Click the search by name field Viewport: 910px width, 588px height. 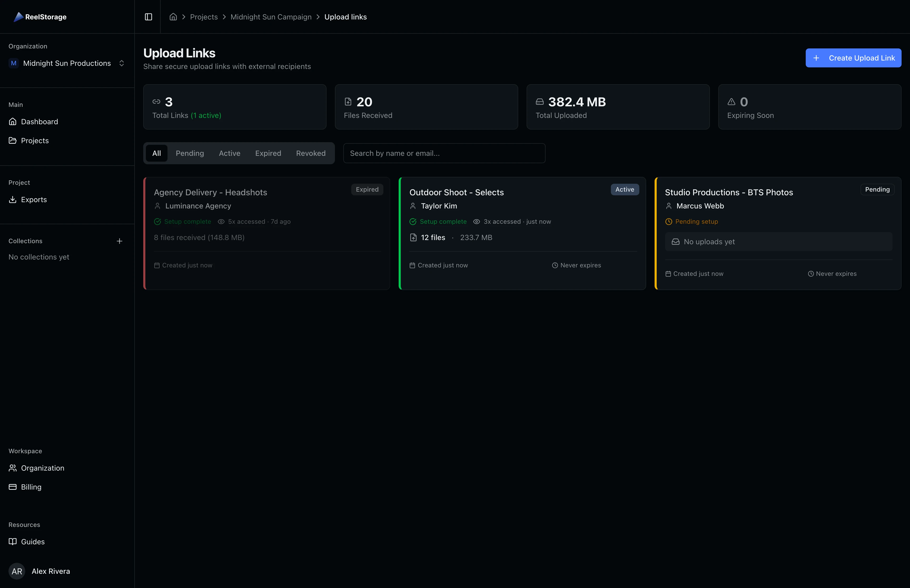(444, 153)
